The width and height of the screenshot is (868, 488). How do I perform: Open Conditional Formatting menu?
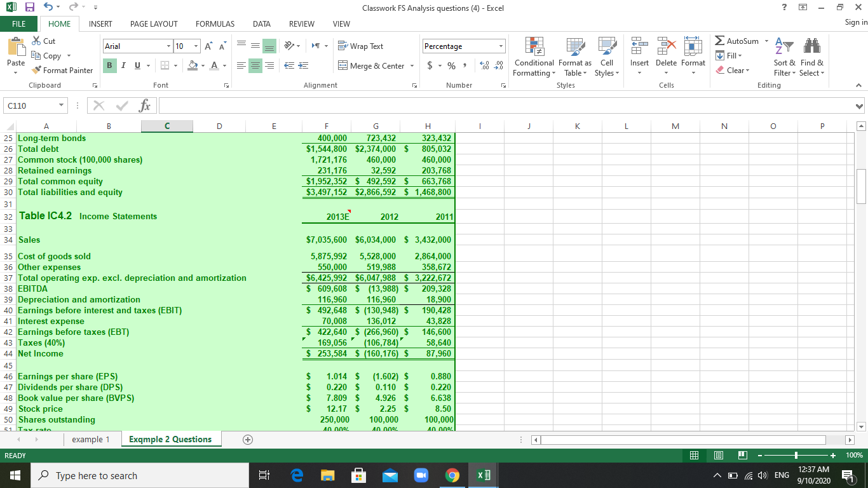click(534, 57)
